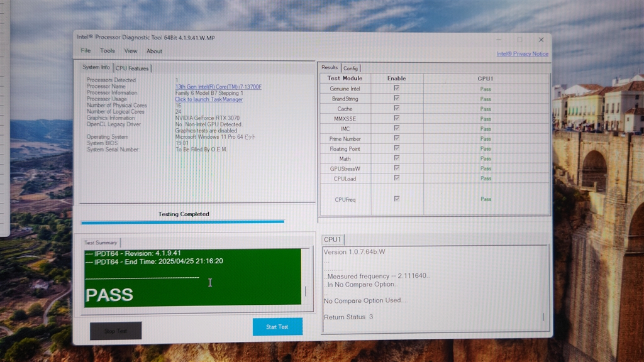Toggle the BrandString test checkbox
Image resolution: width=644 pixels, height=362 pixels.
click(396, 98)
